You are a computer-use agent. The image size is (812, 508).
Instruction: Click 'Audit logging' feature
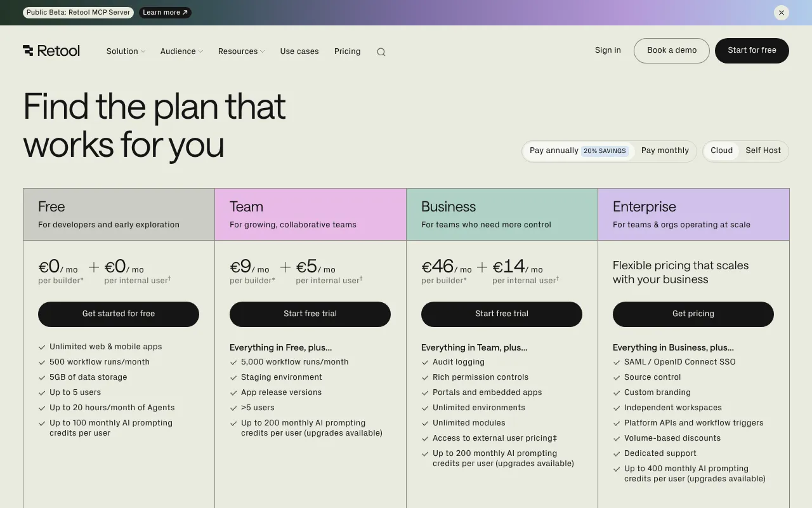click(459, 362)
